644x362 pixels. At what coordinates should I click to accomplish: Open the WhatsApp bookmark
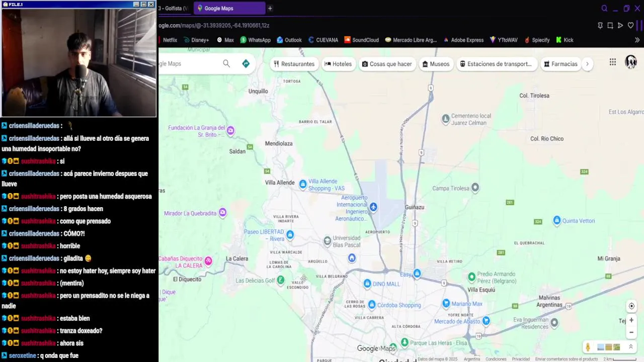click(255, 40)
